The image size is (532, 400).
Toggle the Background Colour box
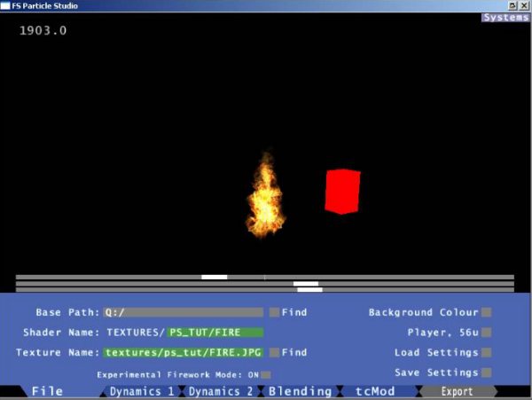tap(486, 312)
